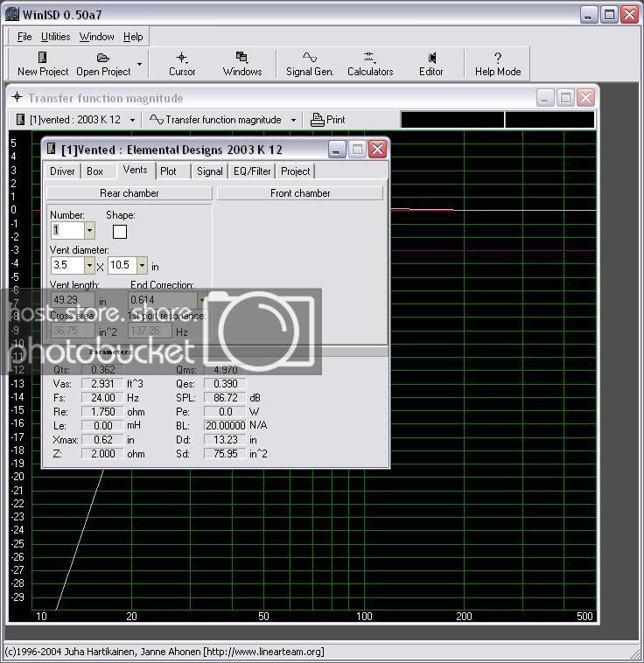Click the Fs value 24.00
This screenshot has height=663, width=644.
click(102, 397)
